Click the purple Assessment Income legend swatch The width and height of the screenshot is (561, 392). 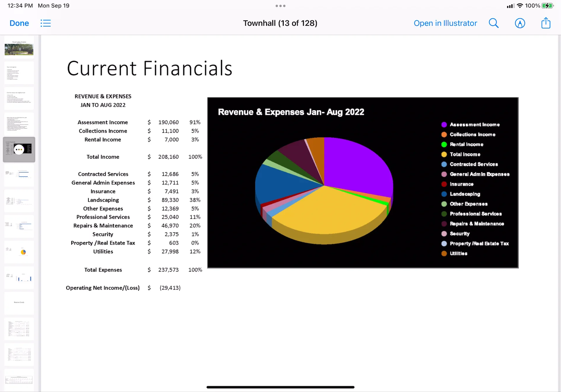(x=444, y=125)
